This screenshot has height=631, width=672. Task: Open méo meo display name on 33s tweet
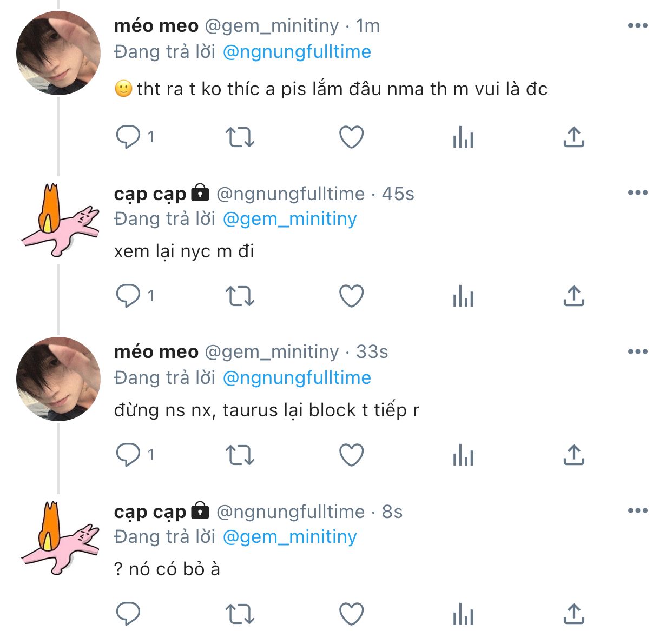[156, 352]
